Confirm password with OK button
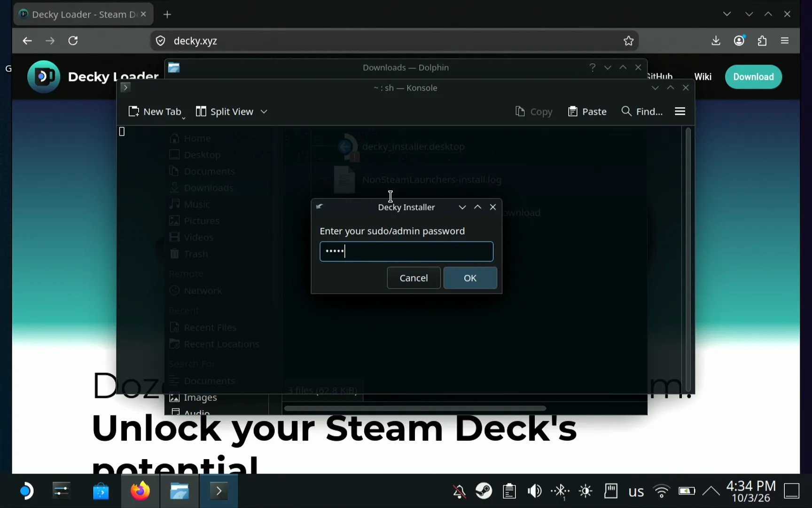Image resolution: width=812 pixels, height=508 pixels. 470,278
